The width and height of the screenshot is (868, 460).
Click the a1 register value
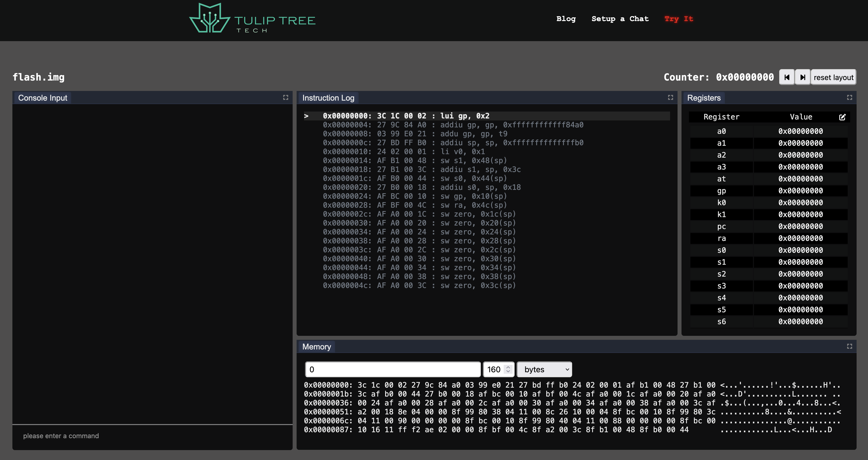(801, 143)
